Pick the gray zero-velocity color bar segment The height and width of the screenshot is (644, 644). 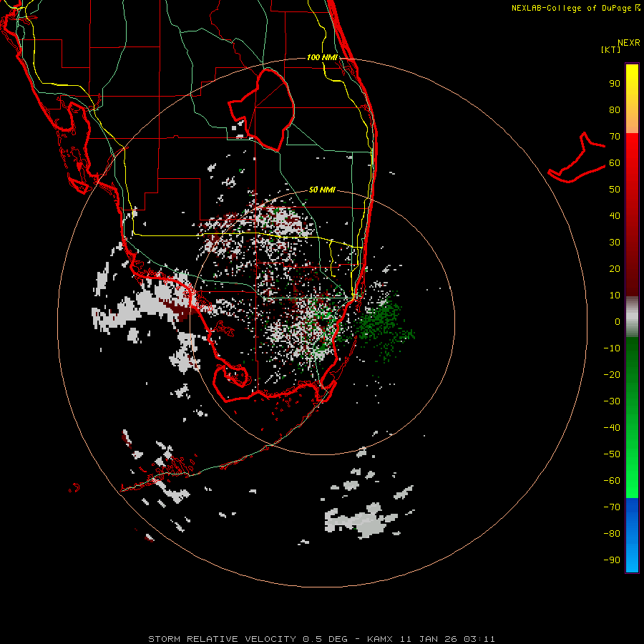(x=632, y=317)
